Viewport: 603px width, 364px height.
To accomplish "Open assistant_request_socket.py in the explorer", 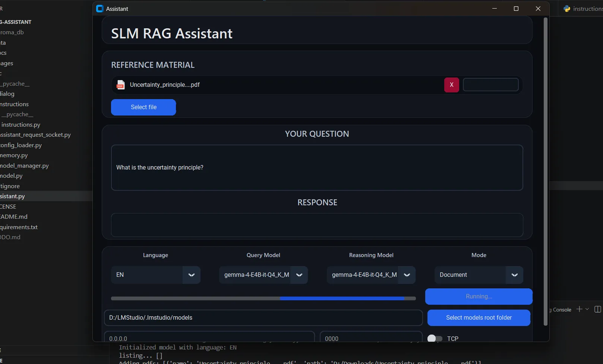I will click(x=35, y=135).
